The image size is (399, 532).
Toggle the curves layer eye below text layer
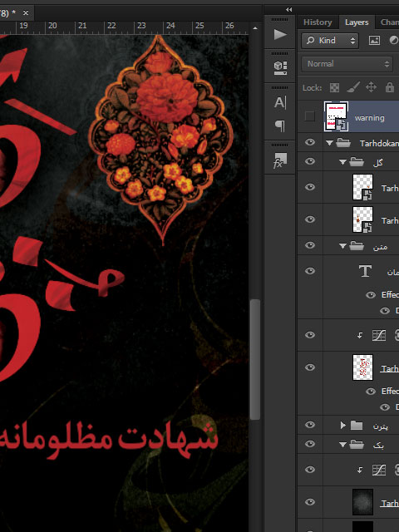[x=310, y=335]
